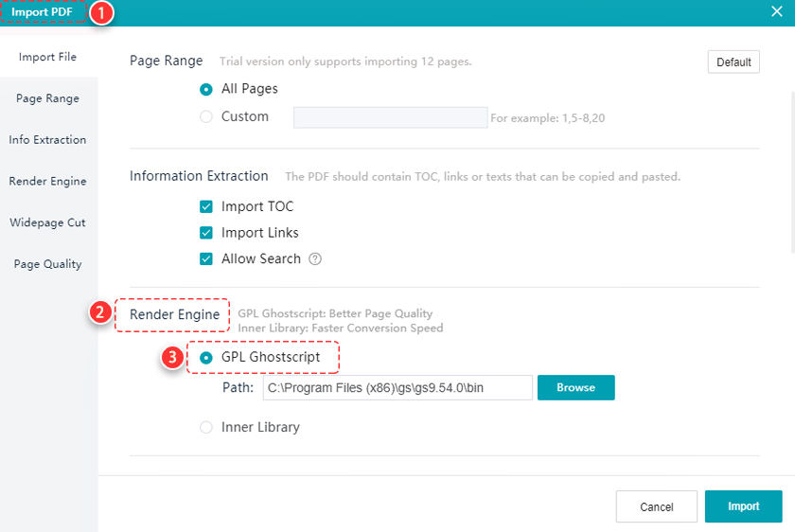Cancel the PDF import
This screenshot has width=795, height=532.
(x=657, y=506)
